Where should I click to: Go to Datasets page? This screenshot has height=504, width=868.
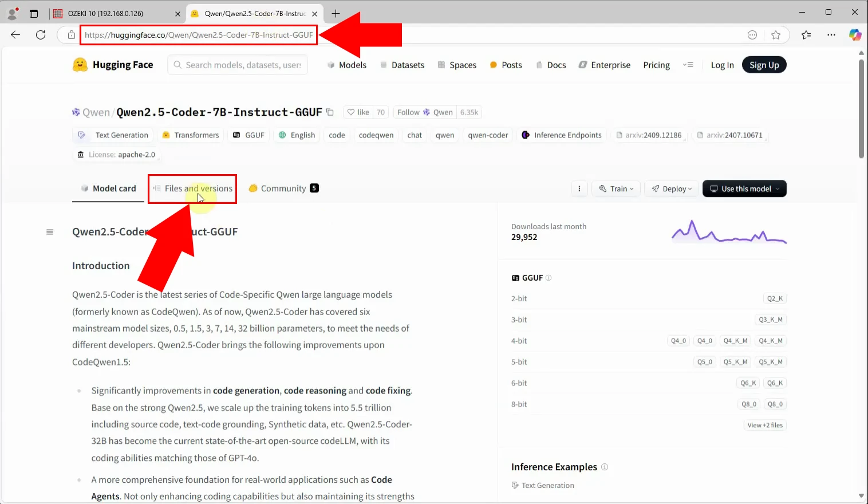tap(403, 65)
